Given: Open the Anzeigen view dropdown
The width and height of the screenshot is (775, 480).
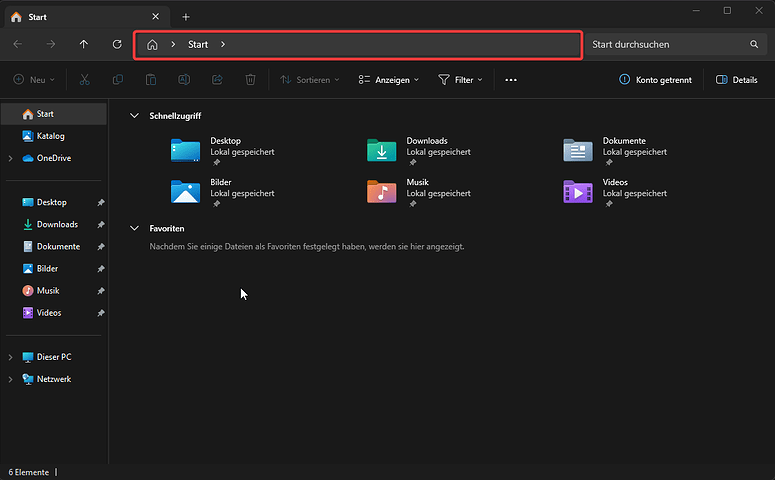Looking at the screenshot, I should tap(389, 80).
